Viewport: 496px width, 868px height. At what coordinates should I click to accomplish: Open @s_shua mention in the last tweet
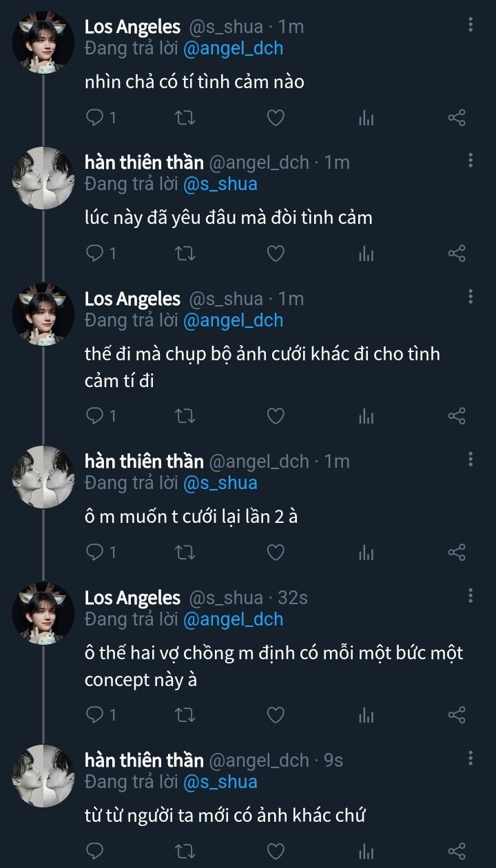click(220, 782)
